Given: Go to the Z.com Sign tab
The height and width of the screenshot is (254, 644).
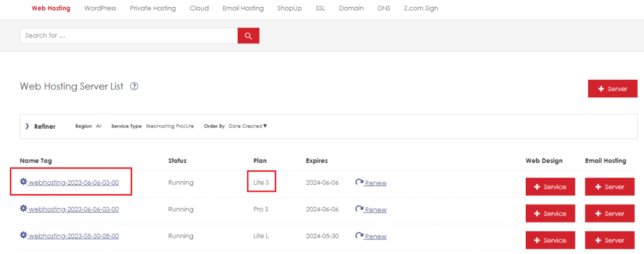Looking at the screenshot, I should 421,8.
